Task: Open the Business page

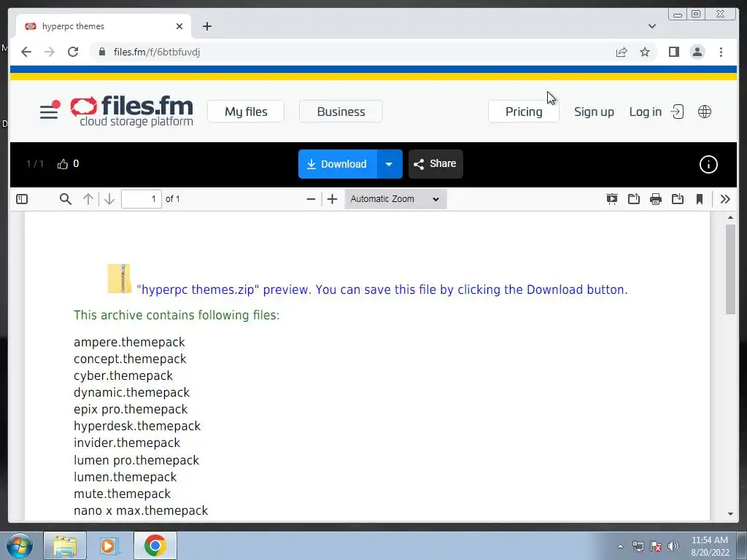Action: (x=341, y=112)
